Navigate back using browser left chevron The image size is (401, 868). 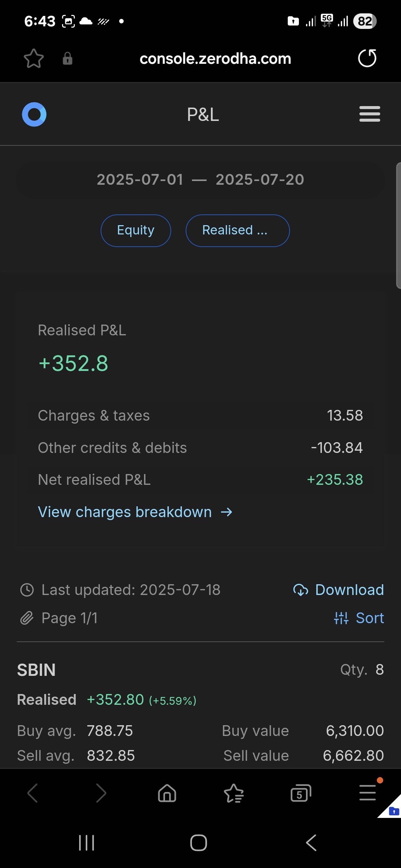click(33, 793)
